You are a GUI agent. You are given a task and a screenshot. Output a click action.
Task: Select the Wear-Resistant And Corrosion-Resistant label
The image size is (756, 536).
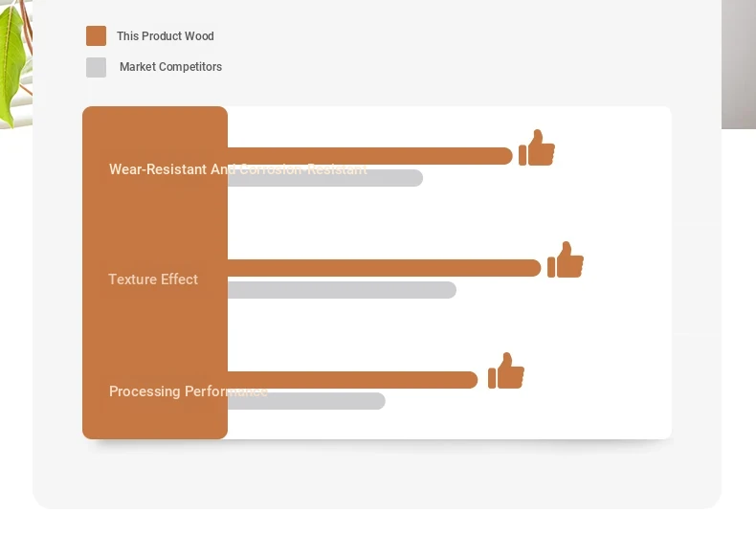[238, 169]
